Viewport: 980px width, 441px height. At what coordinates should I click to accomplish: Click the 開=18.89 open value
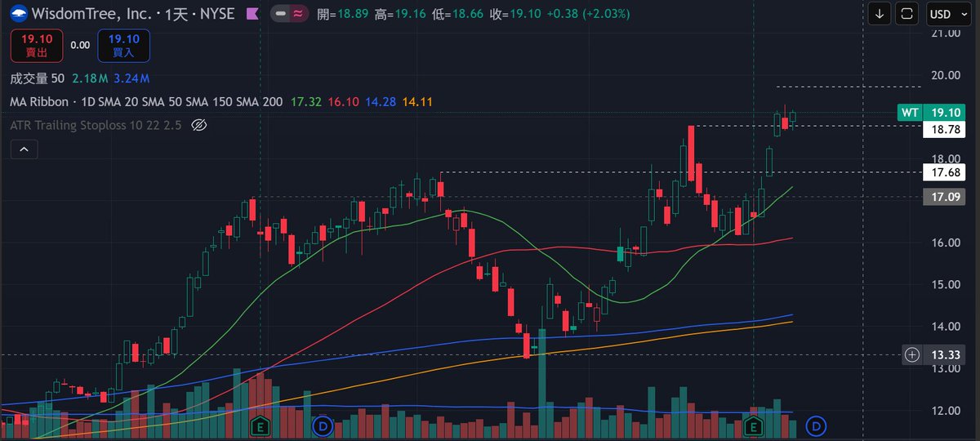342,14
